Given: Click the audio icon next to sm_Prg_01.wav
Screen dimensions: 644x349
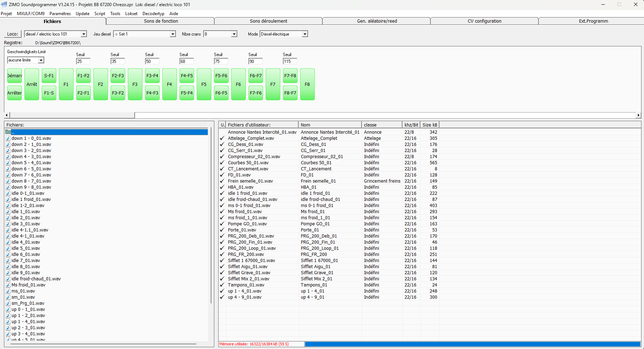Looking at the screenshot, I should click(8, 303).
